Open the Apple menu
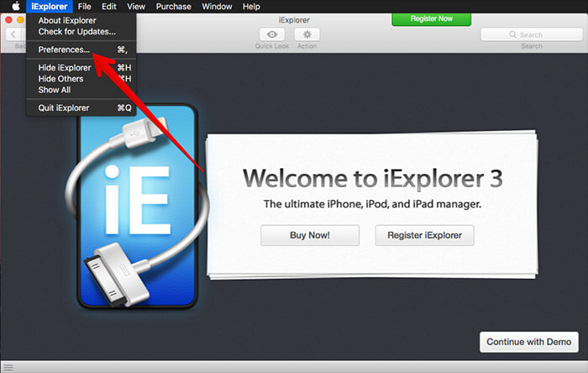588x373 pixels. (x=16, y=7)
